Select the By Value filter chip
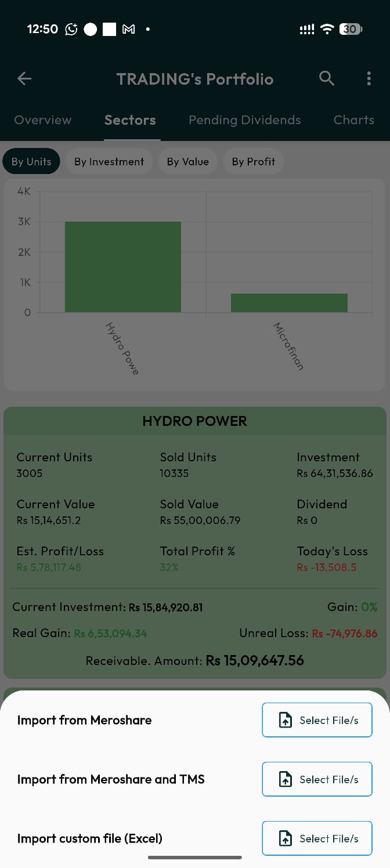The width and height of the screenshot is (390, 868). [x=187, y=162]
